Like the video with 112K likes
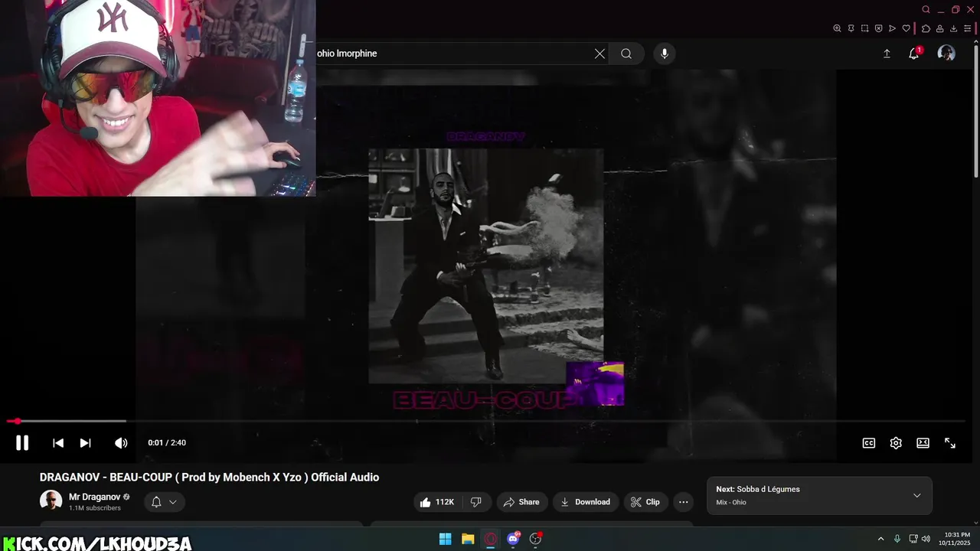The width and height of the screenshot is (980, 551). [x=437, y=502]
